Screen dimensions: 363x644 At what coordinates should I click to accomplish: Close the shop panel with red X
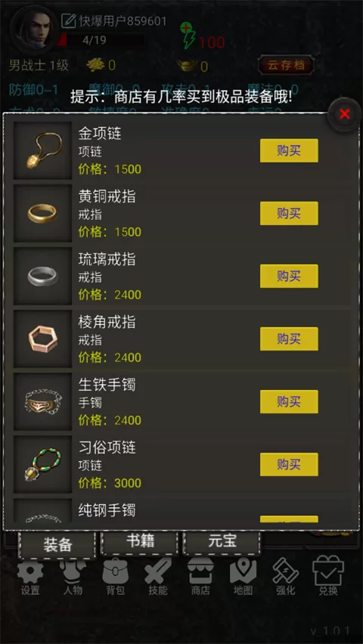(x=345, y=114)
